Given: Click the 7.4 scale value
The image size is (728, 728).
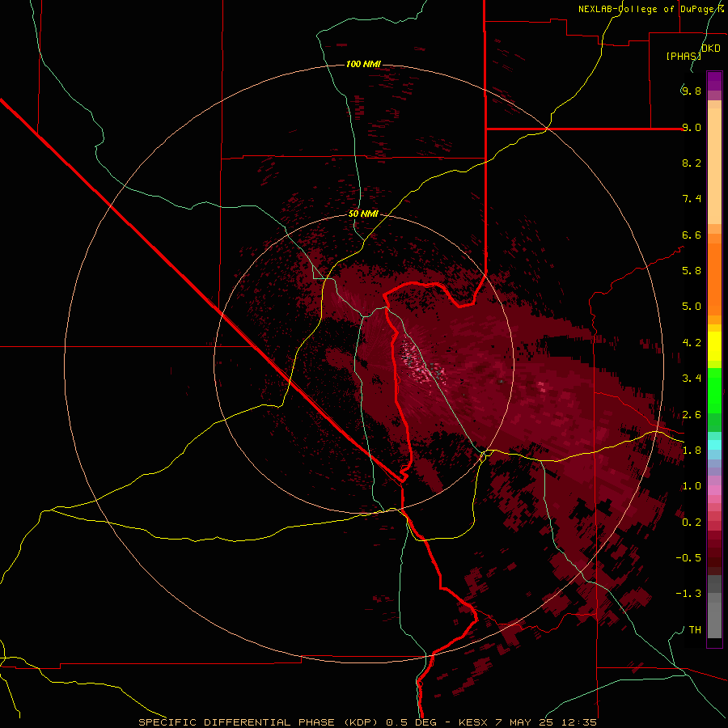Looking at the screenshot, I should pyautogui.click(x=692, y=199).
